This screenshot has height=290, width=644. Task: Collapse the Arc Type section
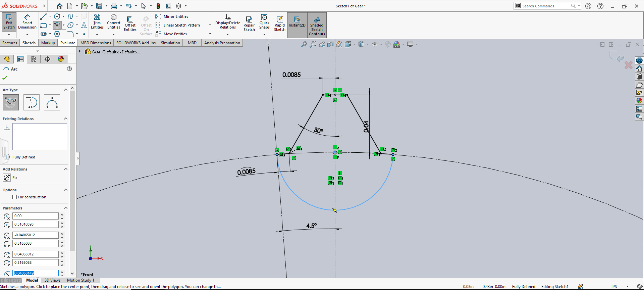pos(66,90)
